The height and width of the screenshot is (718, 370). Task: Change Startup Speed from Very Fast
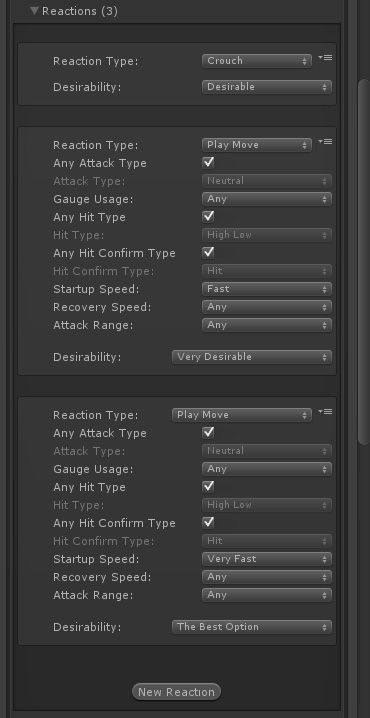point(267,559)
